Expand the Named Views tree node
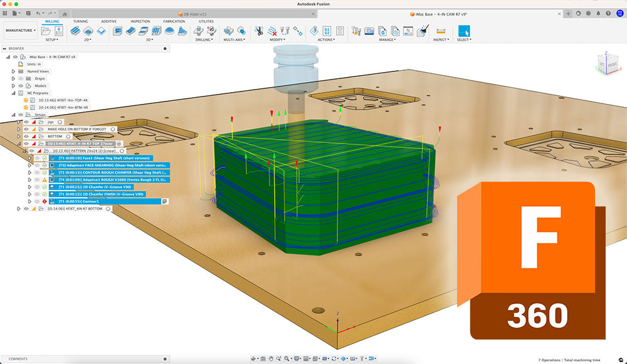The image size is (627, 364). pos(13,71)
